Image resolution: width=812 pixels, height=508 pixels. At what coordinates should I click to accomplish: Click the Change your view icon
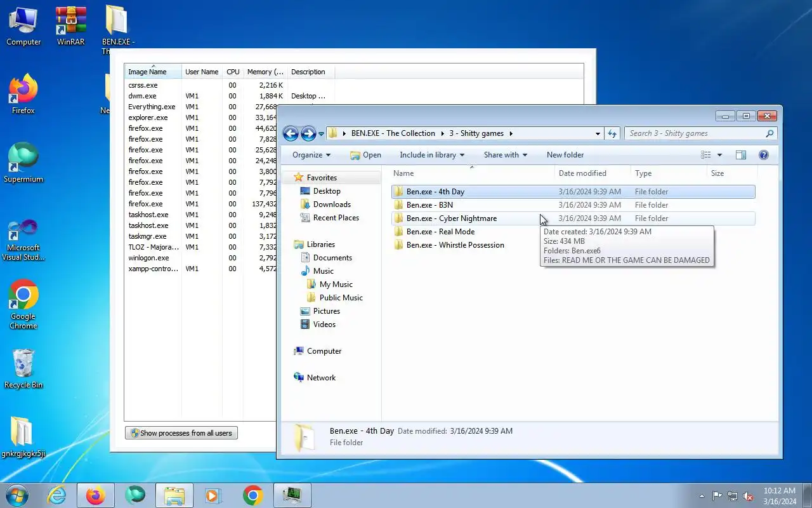pos(706,155)
